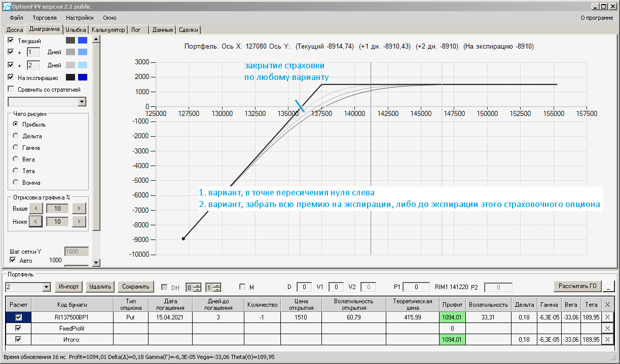Switch to the Доска tab
Image resolution: width=620 pixels, height=364 pixels.
pos(15,30)
